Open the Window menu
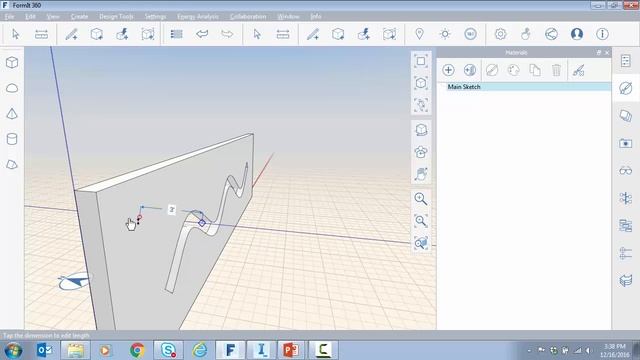The height and width of the screenshot is (360, 640). [288, 16]
